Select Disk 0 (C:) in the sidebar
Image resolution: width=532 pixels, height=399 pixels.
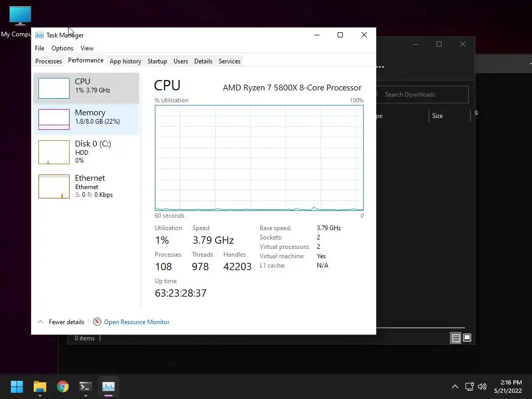[86, 152]
